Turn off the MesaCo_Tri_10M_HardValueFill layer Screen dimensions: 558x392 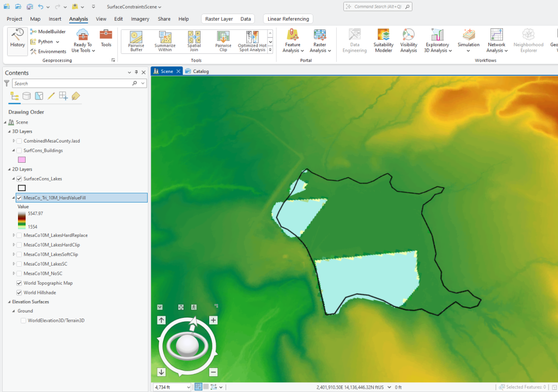coord(19,197)
